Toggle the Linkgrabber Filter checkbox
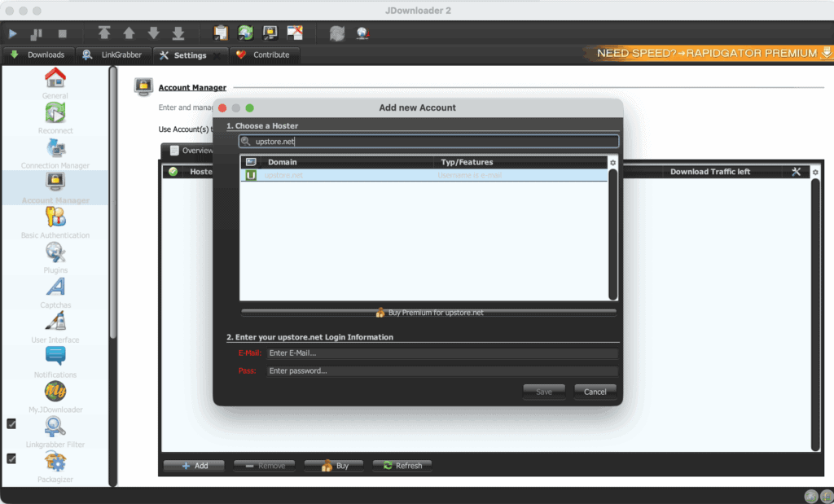This screenshot has height=504, width=834. 11,423
